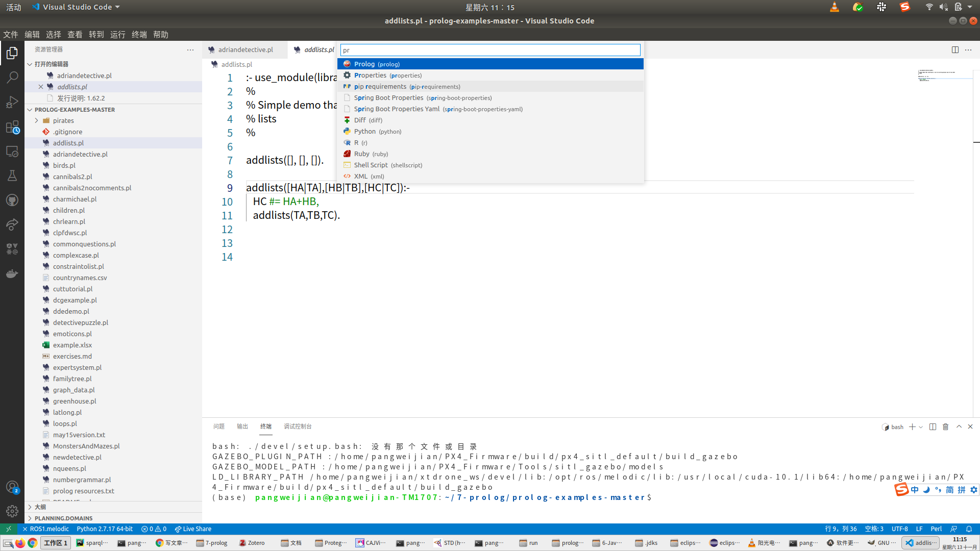
Task: Open the 终端 menu in the menu bar
Action: (139, 34)
